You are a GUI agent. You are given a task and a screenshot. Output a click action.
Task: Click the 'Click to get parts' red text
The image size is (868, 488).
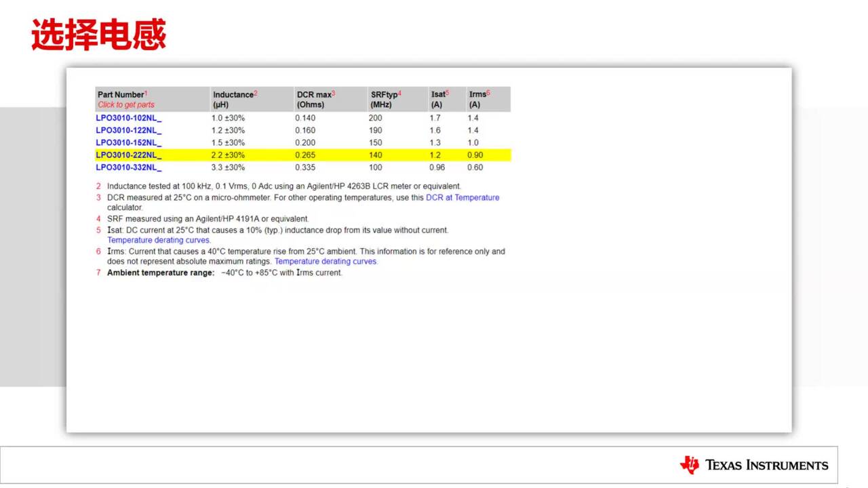(x=126, y=105)
